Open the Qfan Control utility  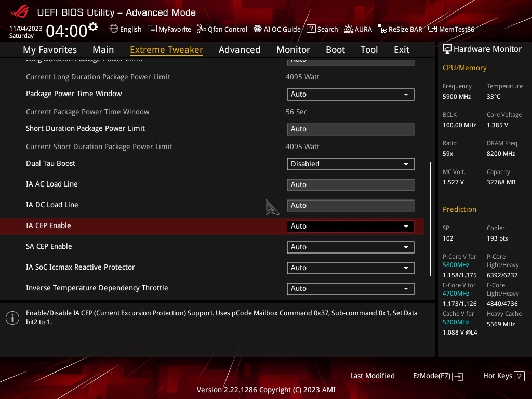tap(222, 29)
